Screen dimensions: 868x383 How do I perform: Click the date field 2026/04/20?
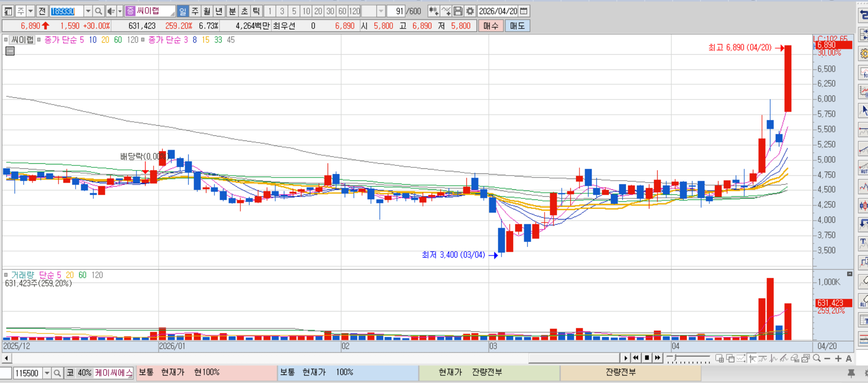click(498, 11)
